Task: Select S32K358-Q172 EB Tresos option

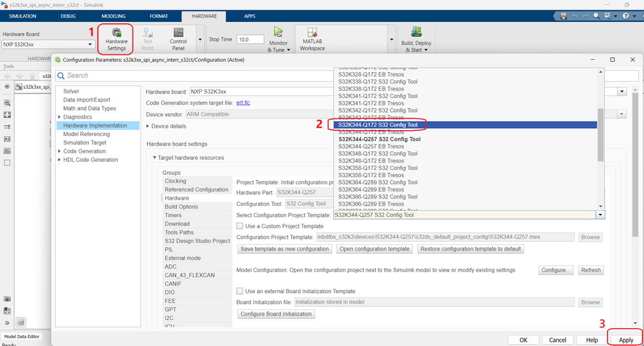Action: tap(465, 175)
